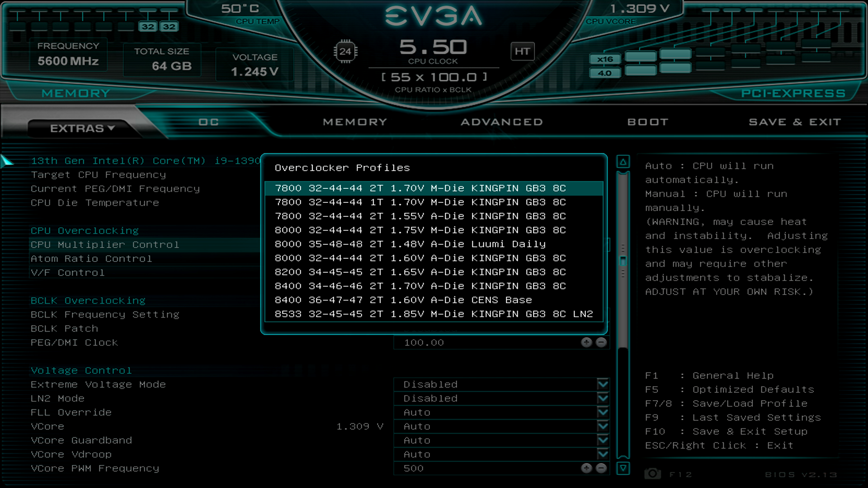
Task: Open the BOOT tab
Action: (648, 122)
